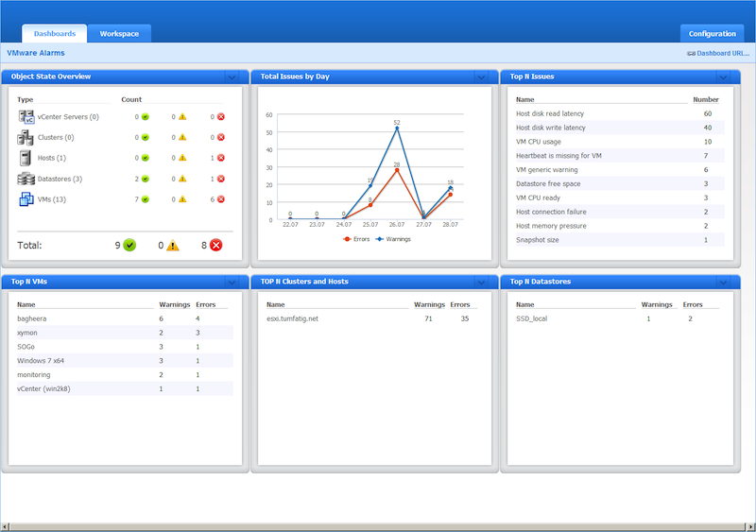The height and width of the screenshot is (532, 756).
Task: Click warning triangle in Hosts row
Action: 182,158
